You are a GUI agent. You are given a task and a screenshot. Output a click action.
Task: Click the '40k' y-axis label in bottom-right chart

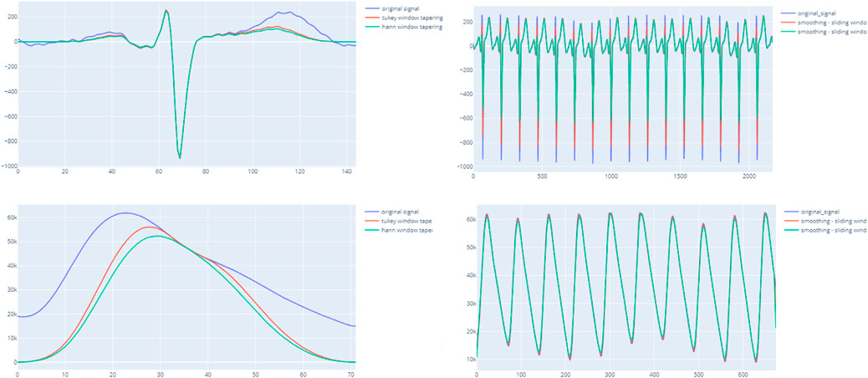(x=469, y=275)
